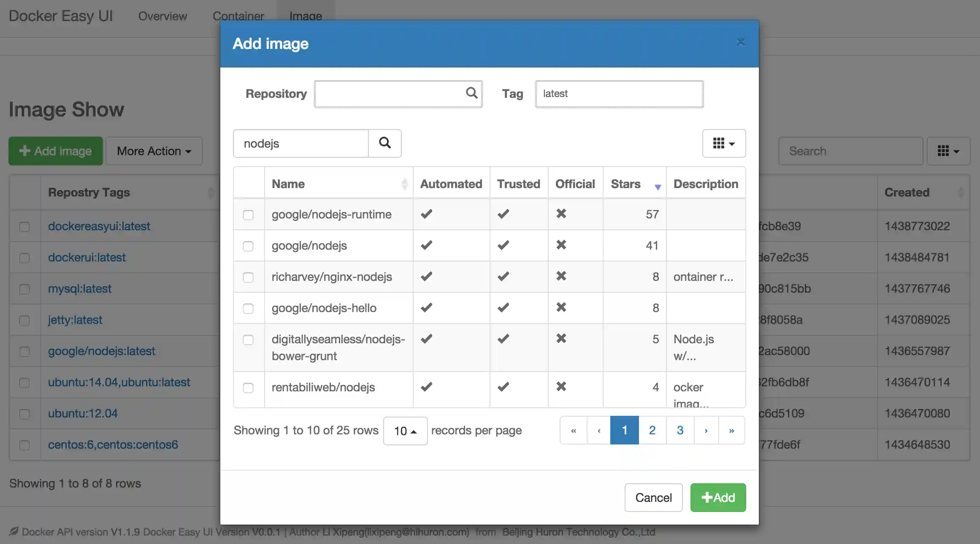Open page 2 of search results
Screen dimensions: 980x544
pyautogui.click(x=652, y=431)
